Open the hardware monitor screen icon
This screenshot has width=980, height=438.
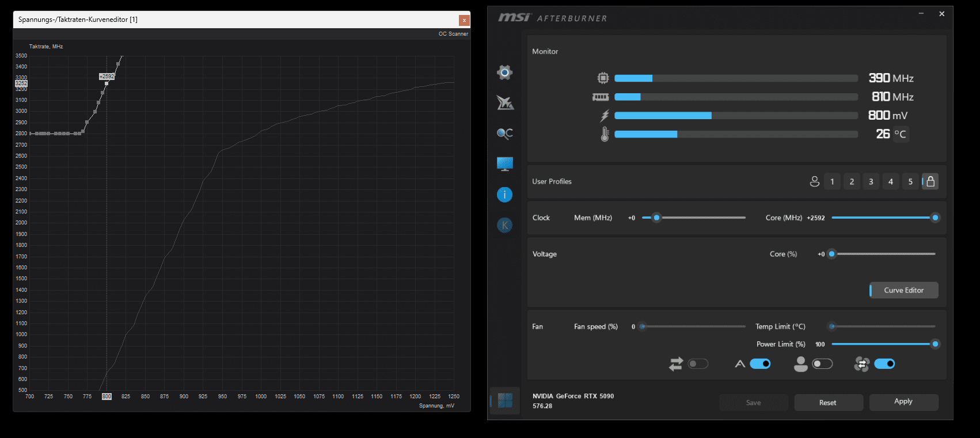tap(504, 164)
